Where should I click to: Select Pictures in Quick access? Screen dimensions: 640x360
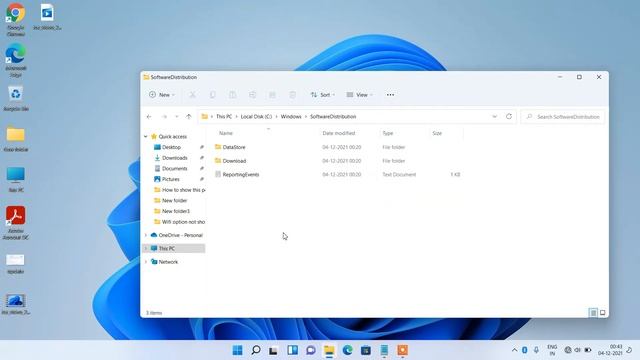[x=171, y=179]
